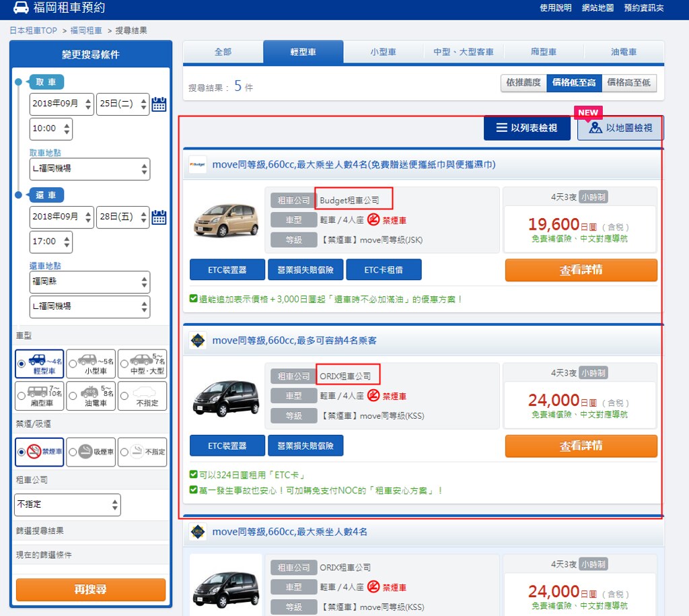Click 查看詳情 for 24,000 ORIX listing with ETC卡 note
689x616 pixels.
coord(581,446)
